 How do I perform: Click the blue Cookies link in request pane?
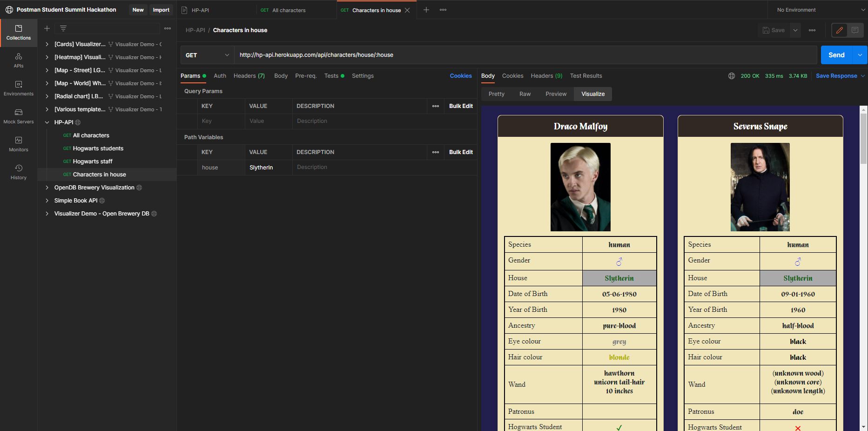point(461,76)
